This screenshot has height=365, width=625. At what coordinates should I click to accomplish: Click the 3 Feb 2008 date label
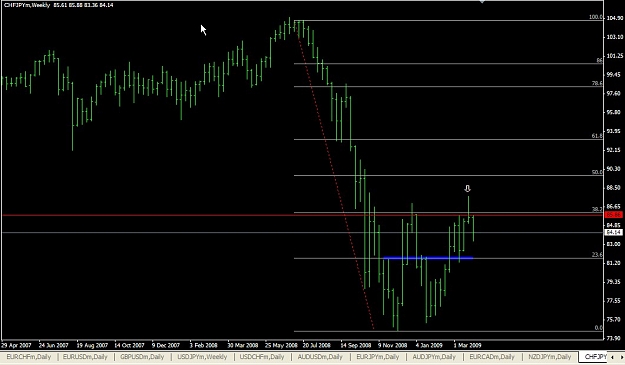[x=204, y=345]
